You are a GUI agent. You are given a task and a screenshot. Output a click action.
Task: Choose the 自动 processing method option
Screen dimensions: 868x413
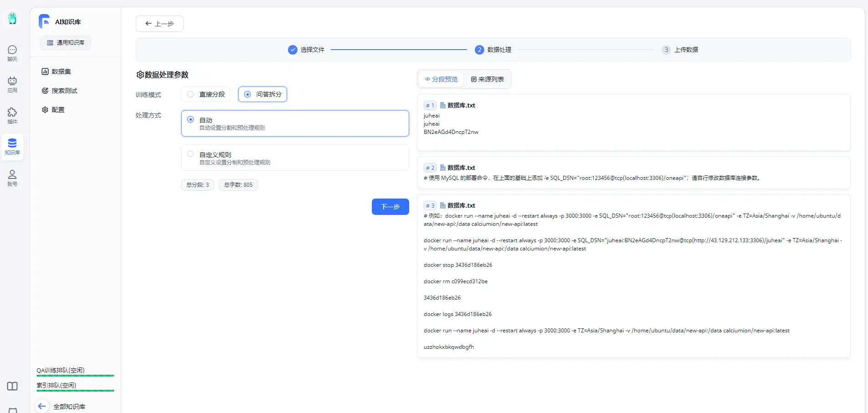pyautogui.click(x=295, y=123)
